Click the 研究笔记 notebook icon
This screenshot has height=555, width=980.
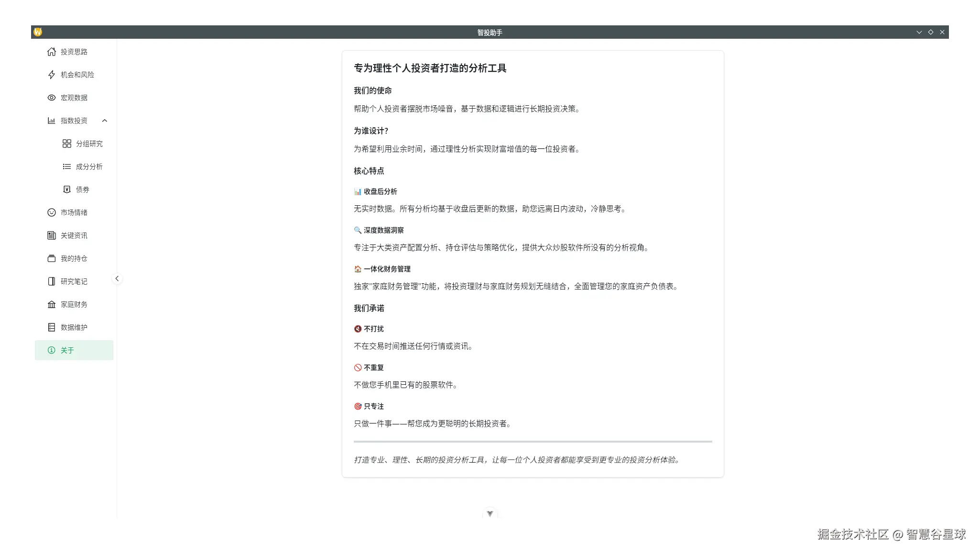pos(52,281)
